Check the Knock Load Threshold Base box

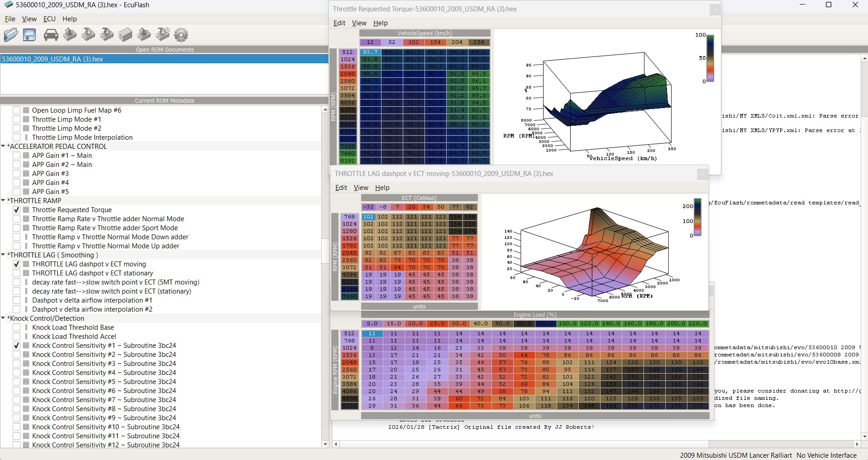[x=17, y=327]
